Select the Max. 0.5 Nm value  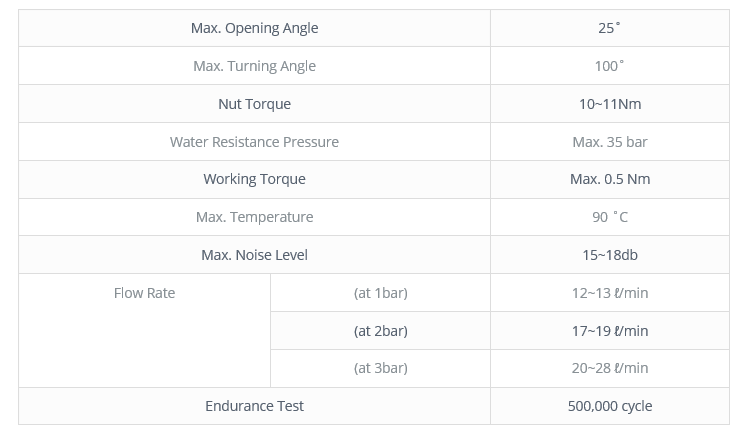[x=610, y=179]
